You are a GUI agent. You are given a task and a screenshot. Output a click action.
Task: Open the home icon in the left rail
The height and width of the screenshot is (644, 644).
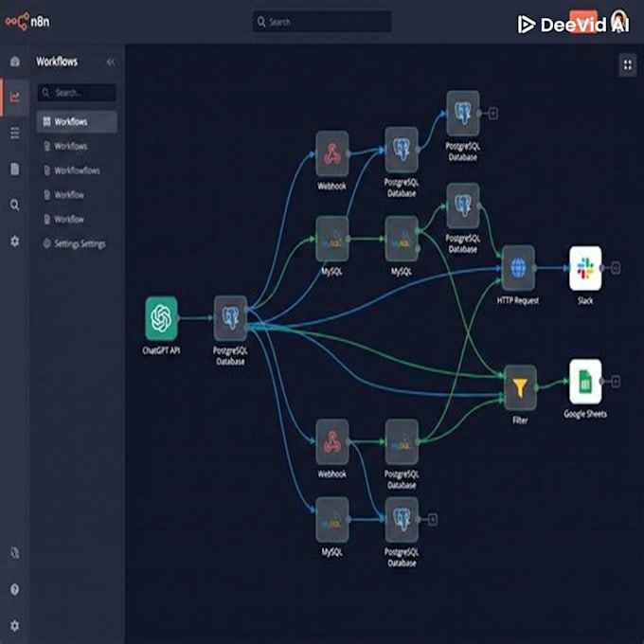15,62
